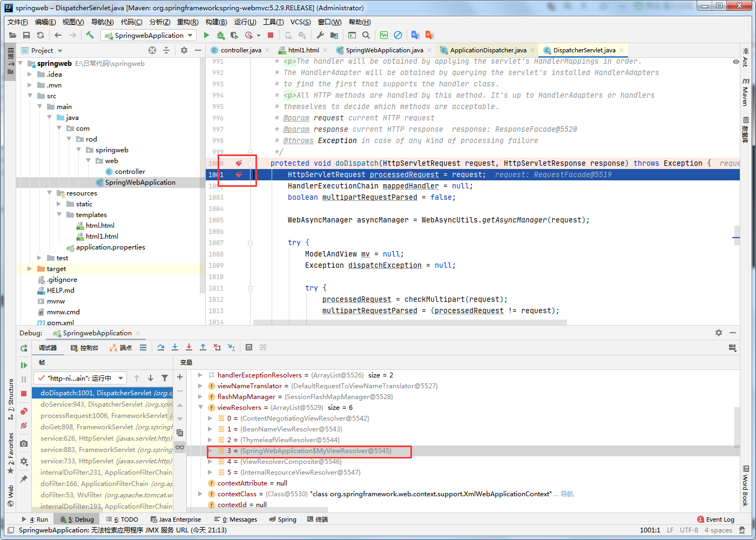Click the 4 spaces indent setting
756x540 pixels.
718,530
